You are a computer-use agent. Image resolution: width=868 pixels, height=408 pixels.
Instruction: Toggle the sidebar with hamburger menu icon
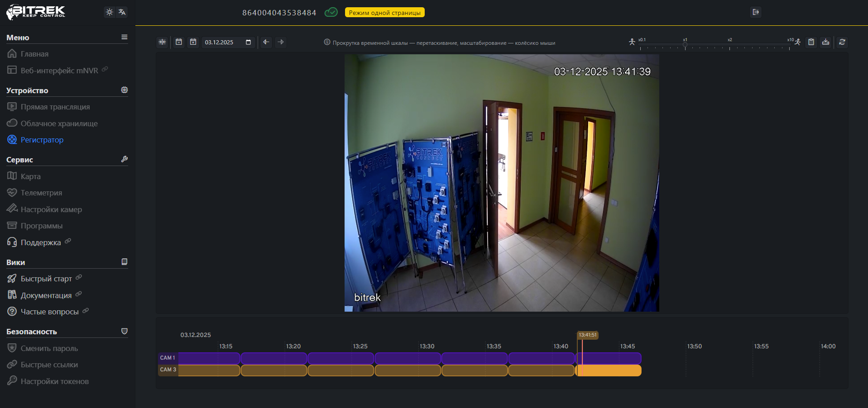coord(124,37)
